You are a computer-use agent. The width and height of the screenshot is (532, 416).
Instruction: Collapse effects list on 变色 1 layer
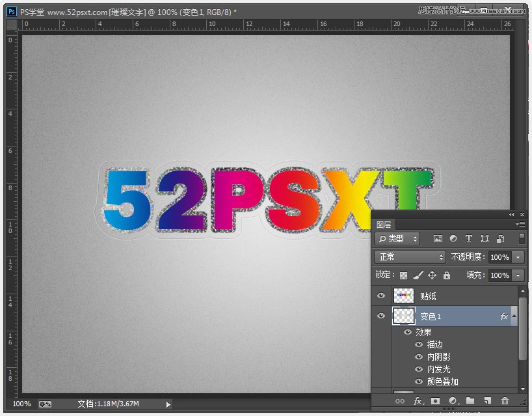pyautogui.click(x=514, y=316)
